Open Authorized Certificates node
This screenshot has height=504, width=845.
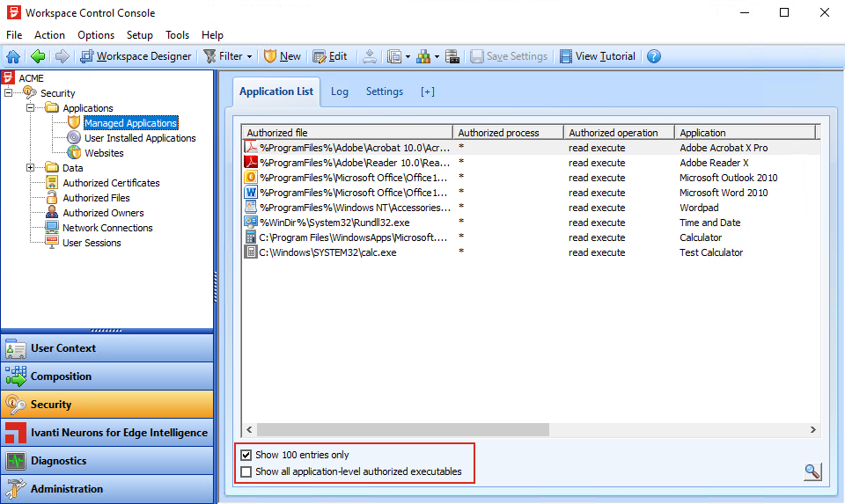tap(111, 183)
